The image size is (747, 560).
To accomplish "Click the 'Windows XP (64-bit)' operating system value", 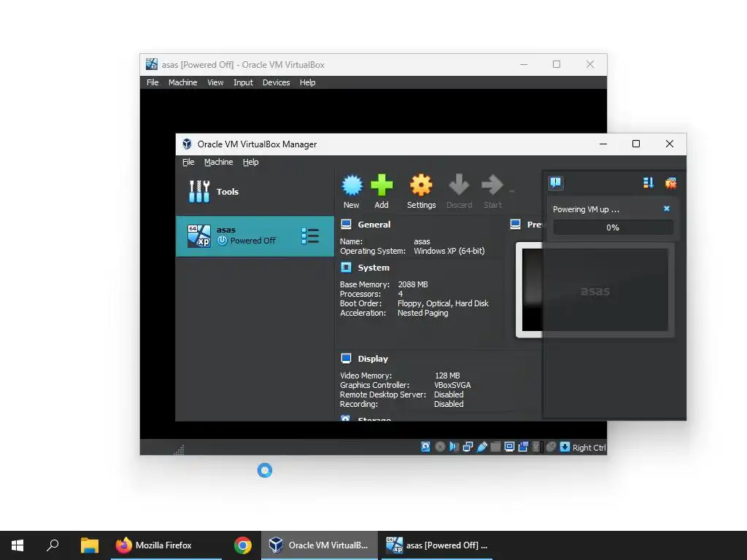I will [449, 251].
